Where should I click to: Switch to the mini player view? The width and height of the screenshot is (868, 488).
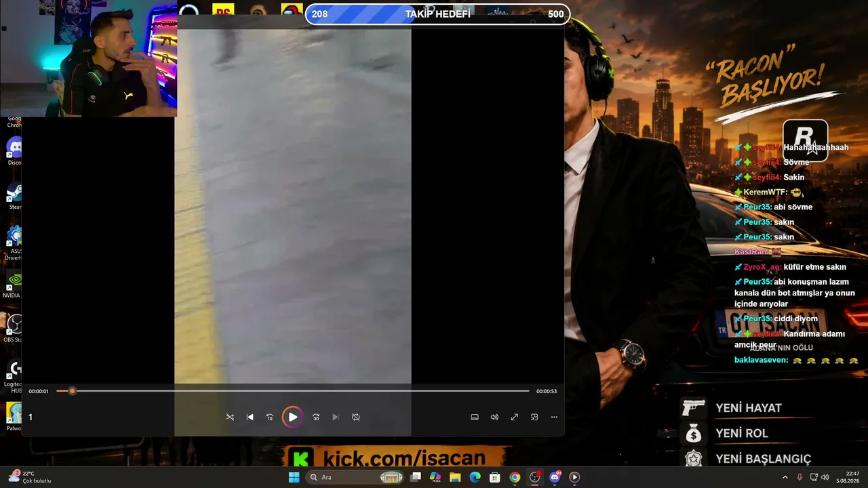coord(534,417)
